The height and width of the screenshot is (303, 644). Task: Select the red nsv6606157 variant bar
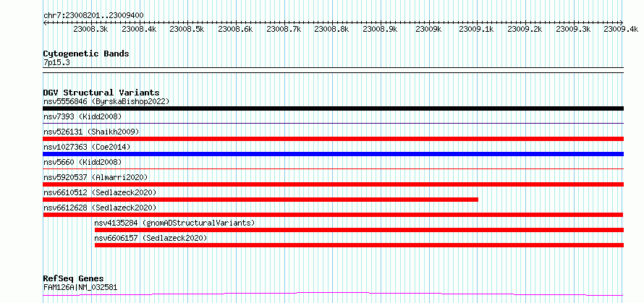[x=359, y=245]
